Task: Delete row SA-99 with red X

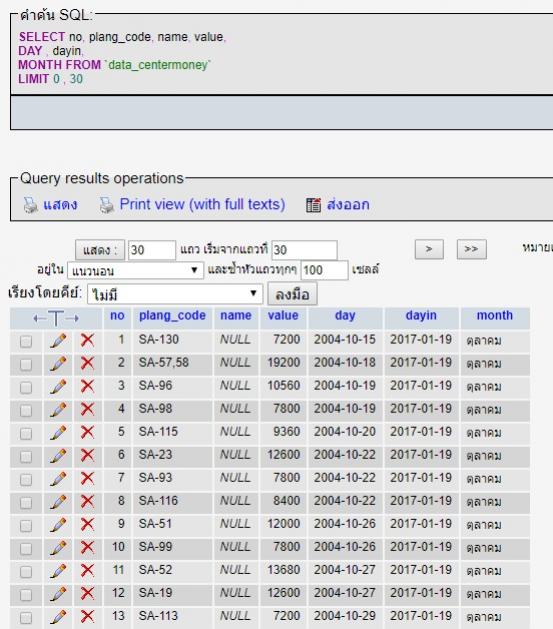Action: click(87, 548)
